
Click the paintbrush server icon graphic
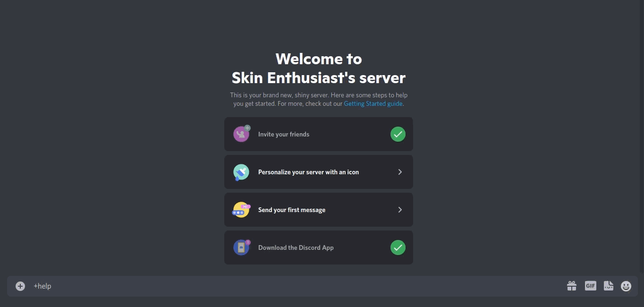241,172
